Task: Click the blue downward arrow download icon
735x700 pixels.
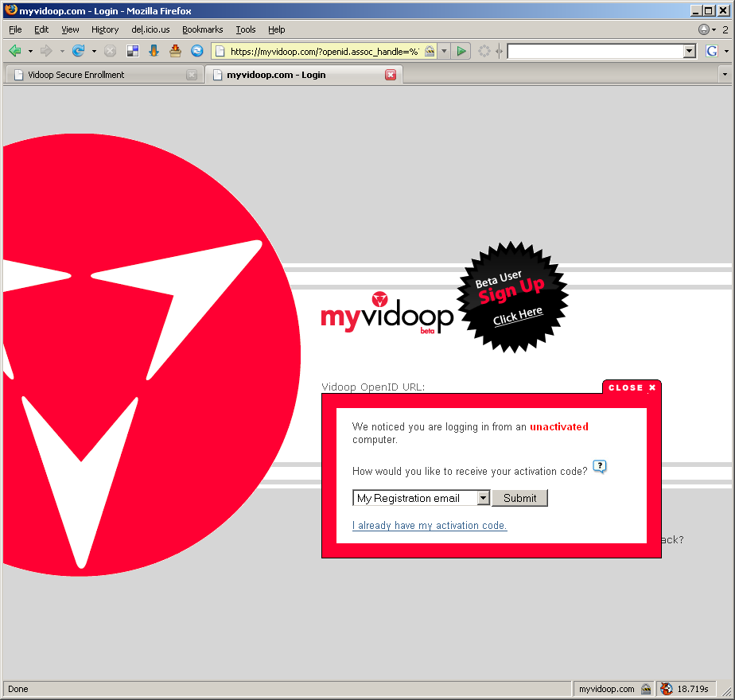Action: pyautogui.click(x=154, y=51)
